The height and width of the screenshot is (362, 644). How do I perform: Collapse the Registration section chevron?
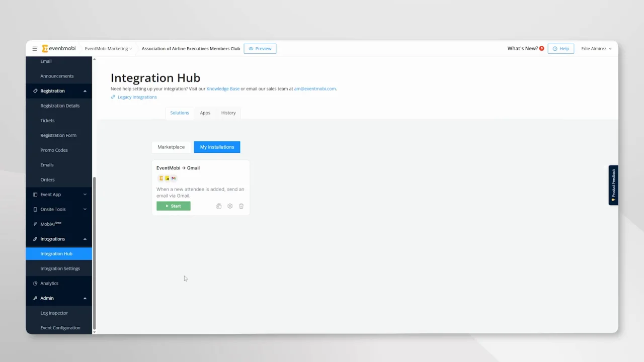tap(85, 91)
